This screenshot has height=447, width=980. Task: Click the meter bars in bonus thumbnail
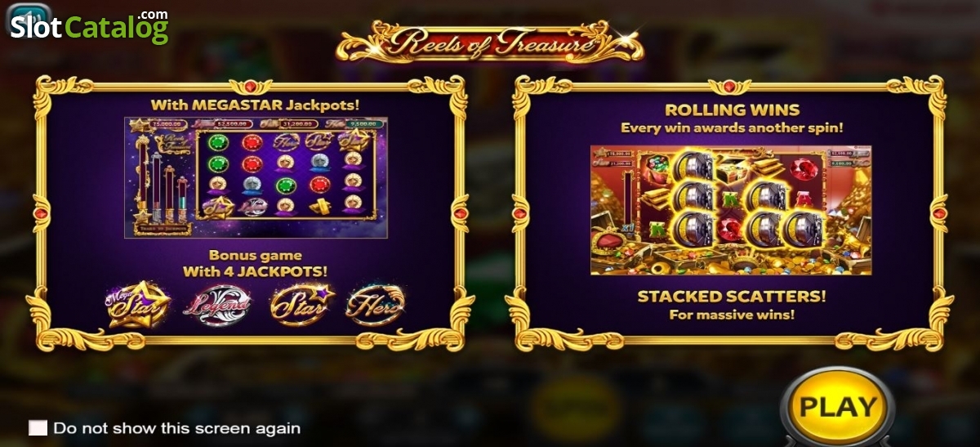163,181
